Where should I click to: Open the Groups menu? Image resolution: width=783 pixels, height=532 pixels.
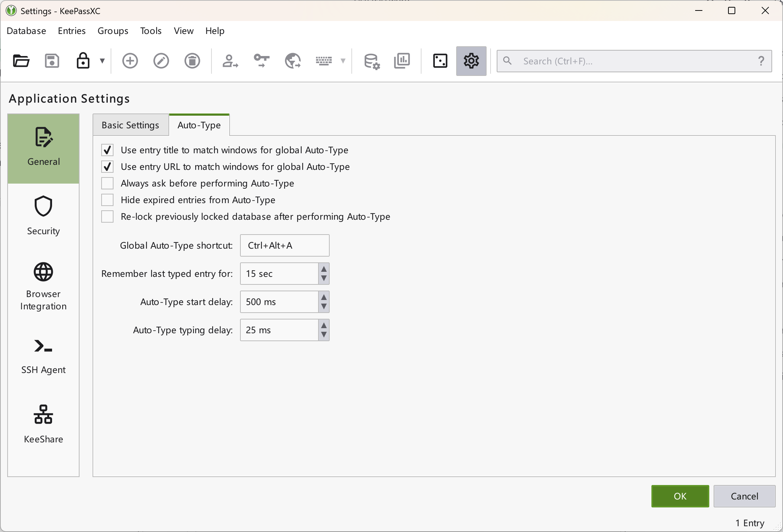point(113,31)
